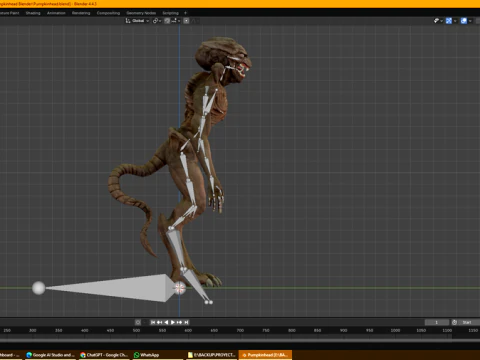Open the snapping options dropdown
The height and width of the screenshot is (360, 480).
click(x=176, y=21)
